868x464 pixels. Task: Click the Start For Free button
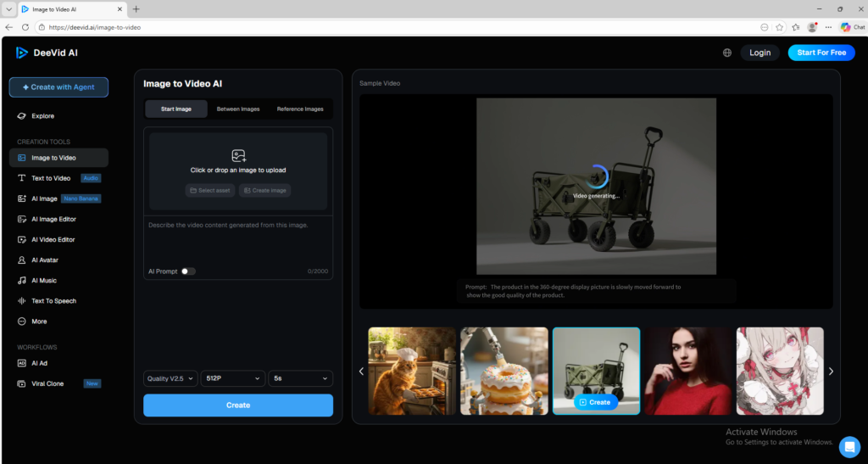coord(821,53)
